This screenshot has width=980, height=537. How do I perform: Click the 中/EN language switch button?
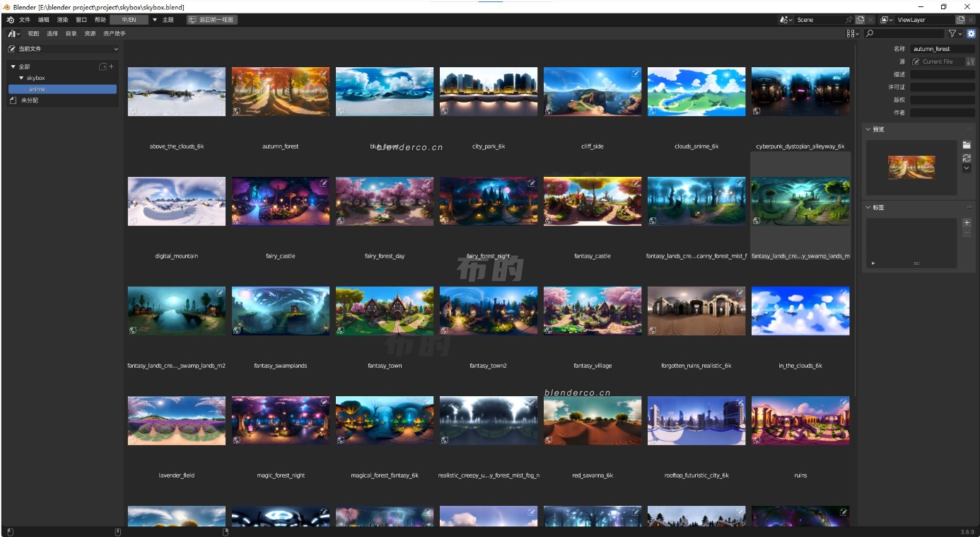pyautogui.click(x=129, y=20)
